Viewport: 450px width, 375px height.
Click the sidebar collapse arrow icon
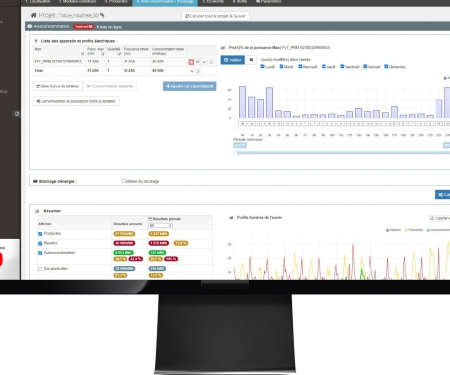click(x=17, y=114)
